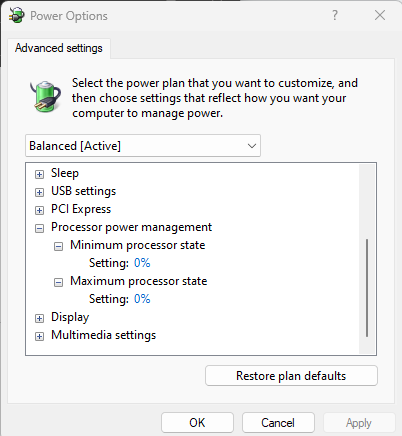Click the Cancel button
This screenshot has height=436, width=402.
[x=278, y=423]
